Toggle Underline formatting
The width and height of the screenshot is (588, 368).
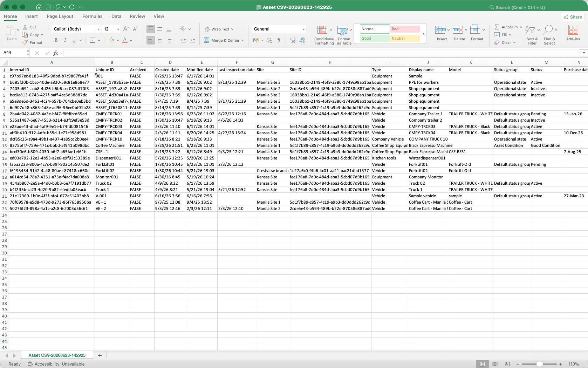coord(74,40)
